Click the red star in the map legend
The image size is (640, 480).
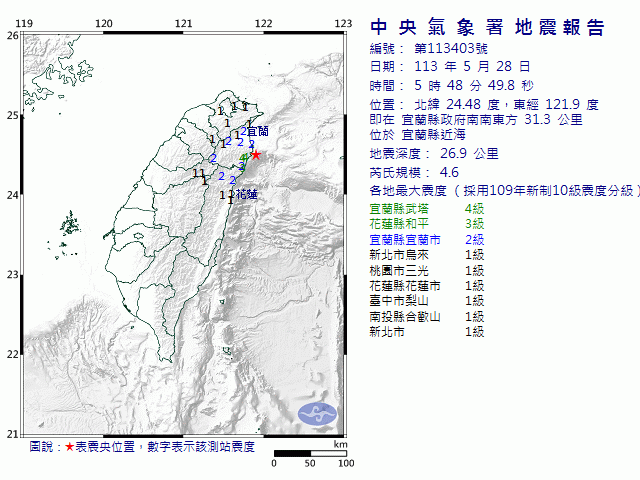coord(69,447)
